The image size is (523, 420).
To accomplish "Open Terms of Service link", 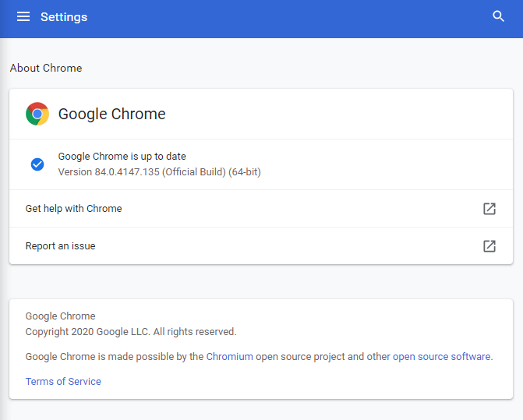I will click(63, 381).
